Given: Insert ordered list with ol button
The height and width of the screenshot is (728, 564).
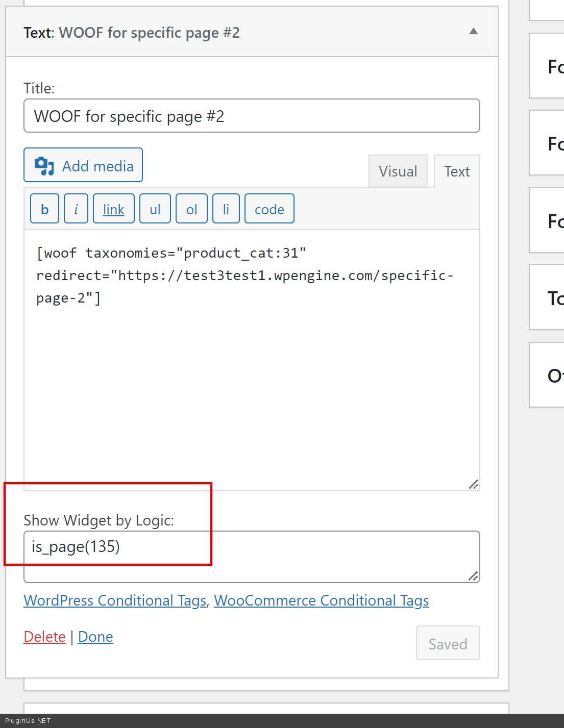Looking at the screenshot, I should coord(191,209).
